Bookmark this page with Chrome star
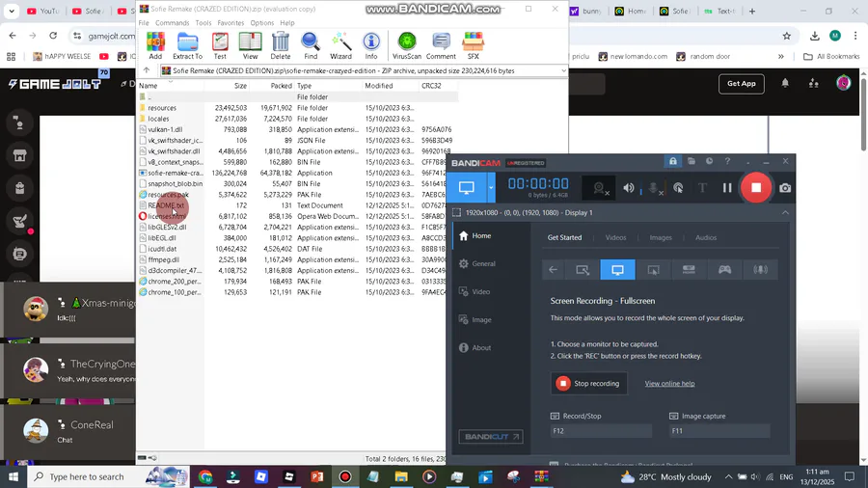 point(787,36)
